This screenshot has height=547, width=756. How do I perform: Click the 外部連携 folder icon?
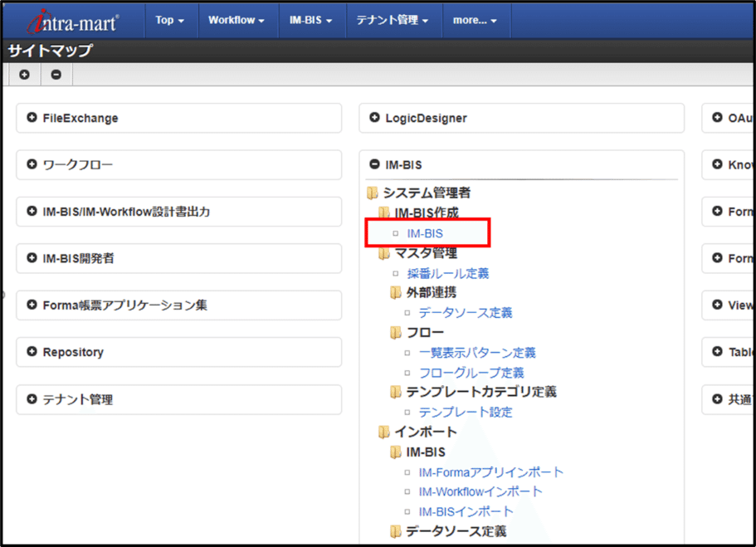395,293
